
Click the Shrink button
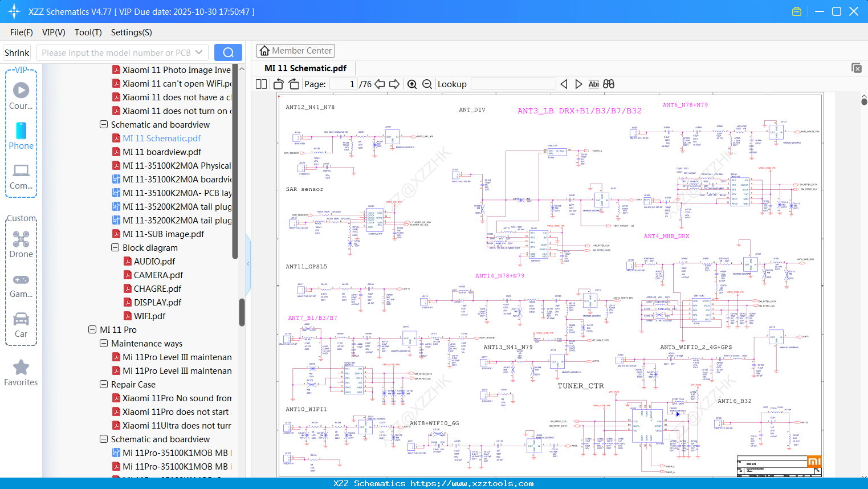[x=17, y=52]
